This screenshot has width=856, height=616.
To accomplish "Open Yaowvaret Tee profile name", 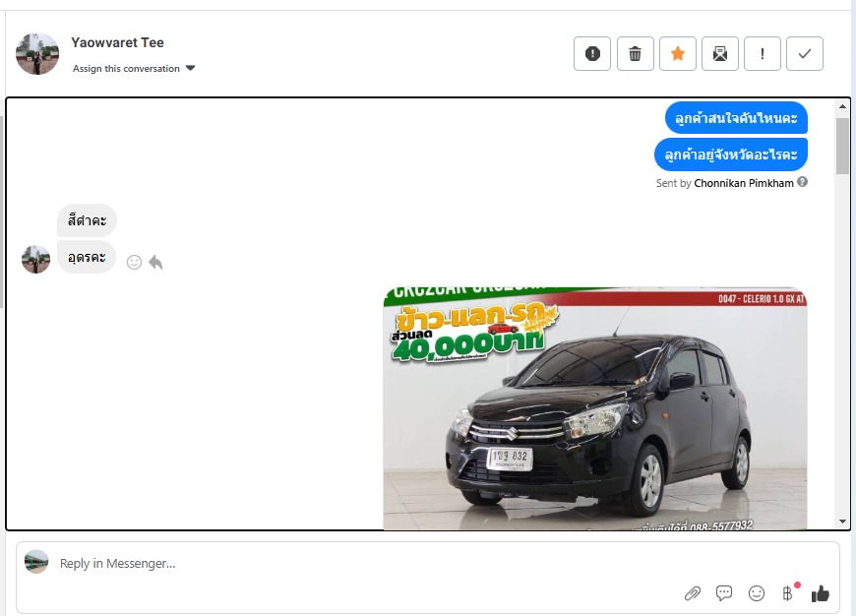I will [x=117, y=42].
